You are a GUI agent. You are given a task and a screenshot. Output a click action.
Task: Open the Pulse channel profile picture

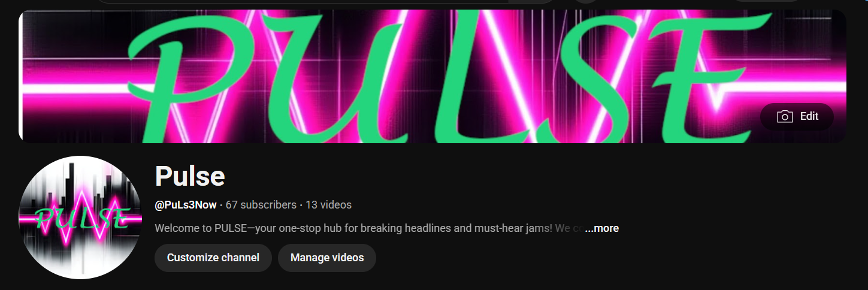(81, 217)
